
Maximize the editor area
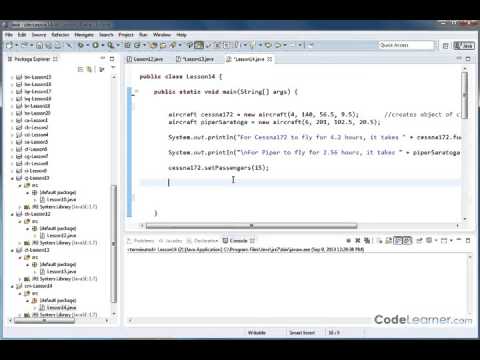point(468,59)
